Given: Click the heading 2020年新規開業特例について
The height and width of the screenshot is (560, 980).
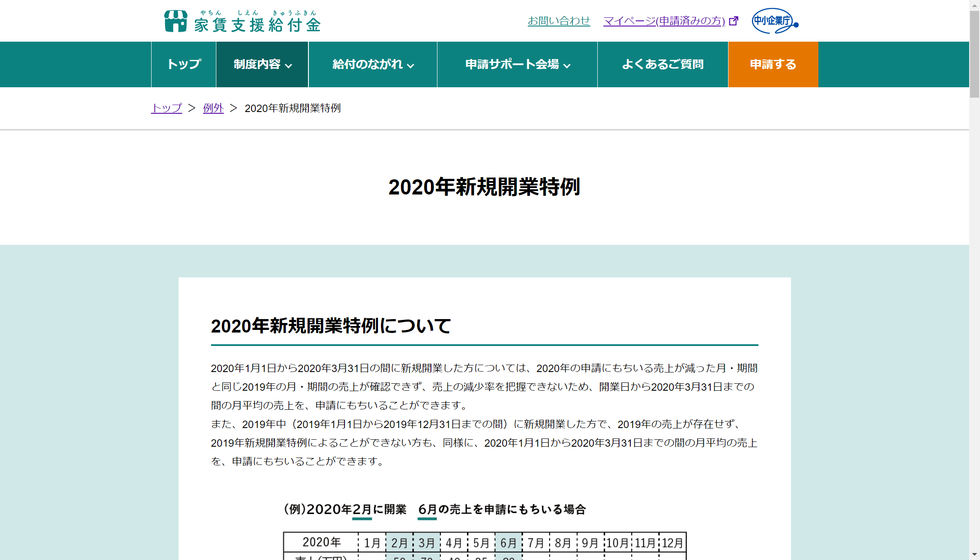Looking at the screenshot, I should [331, 326].
